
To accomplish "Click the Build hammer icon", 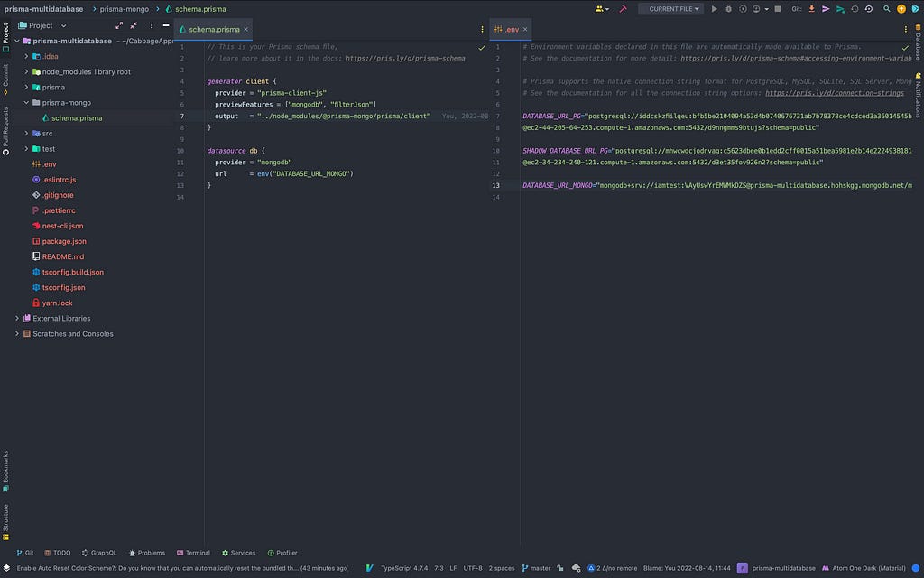I will [x=623, y=9].
